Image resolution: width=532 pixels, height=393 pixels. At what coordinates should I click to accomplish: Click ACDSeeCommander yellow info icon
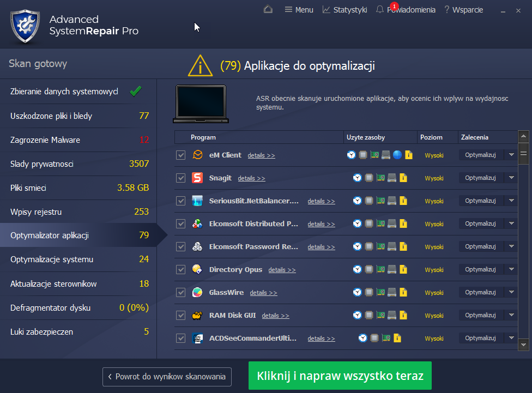[x=398, y=338]
